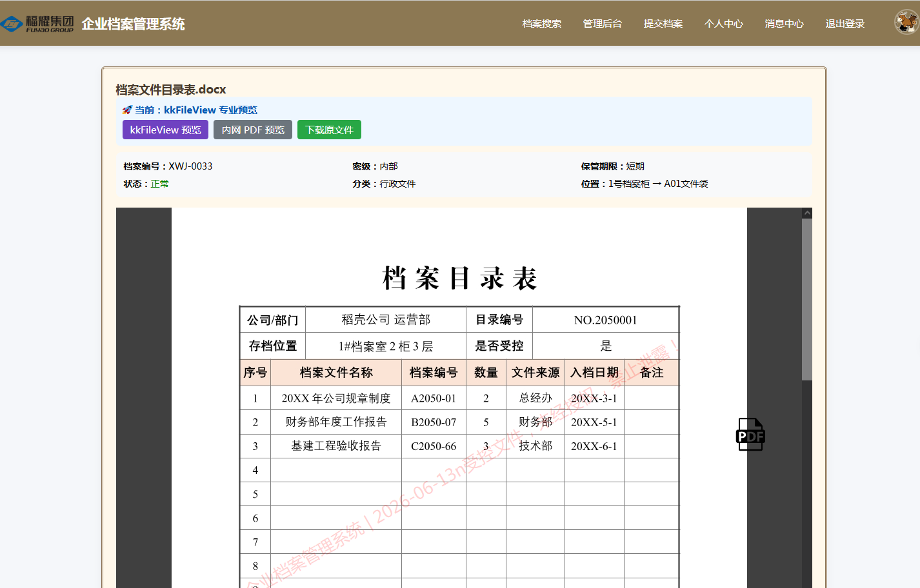Go to 管理后台 menu
Viewport: 920px width, 588px height.
coord(603,24)
